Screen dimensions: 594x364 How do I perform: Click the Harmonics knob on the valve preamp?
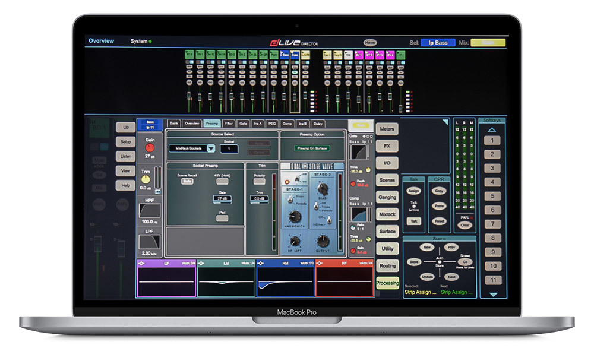(x=295, y=217)
